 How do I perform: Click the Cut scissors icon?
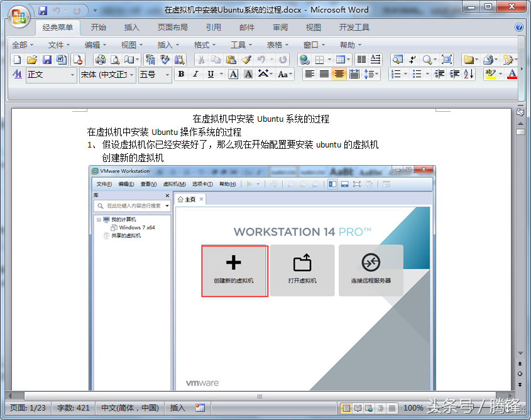click(x=202, y=60)
